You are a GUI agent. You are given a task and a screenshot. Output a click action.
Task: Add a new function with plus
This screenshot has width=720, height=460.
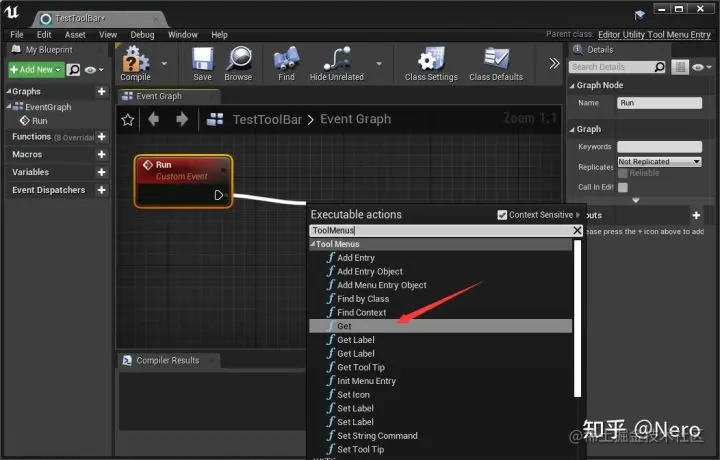pyautogui.click(x=101, y=137)
